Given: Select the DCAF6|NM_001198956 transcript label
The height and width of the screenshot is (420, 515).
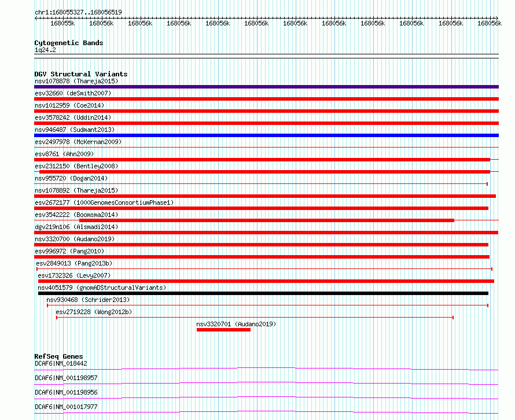Looking at the screenshot, I should pos(66,392).
